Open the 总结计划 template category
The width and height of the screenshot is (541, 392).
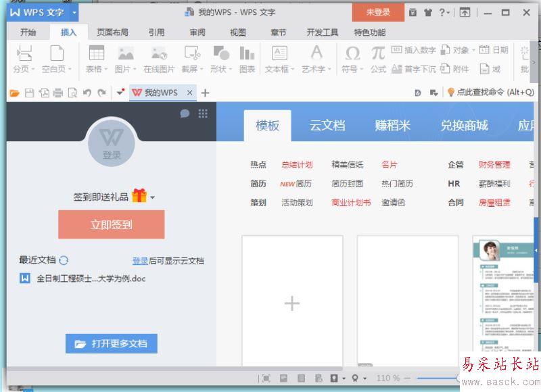[297, 165]
